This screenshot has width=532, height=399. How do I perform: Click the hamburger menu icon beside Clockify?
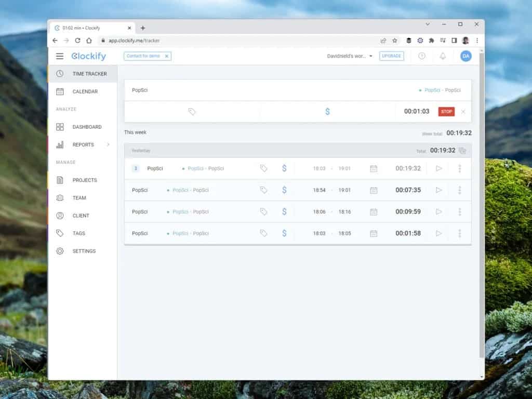point(60,56)
